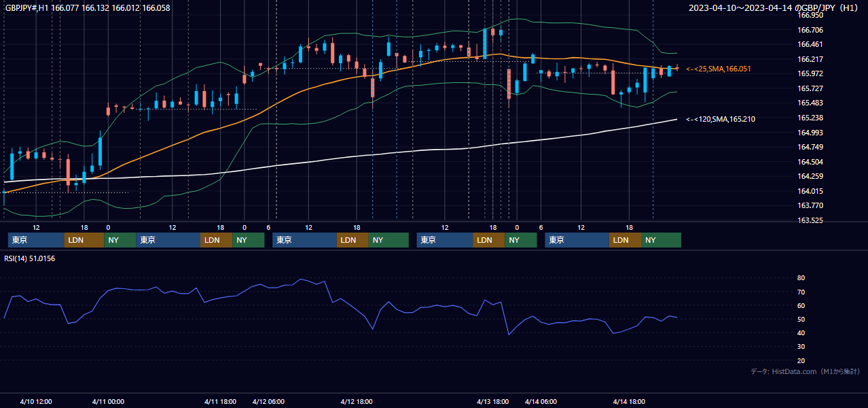Click RSI scale value 80
Viewport: 868px width, 408px height.
[x=801, y=278]
